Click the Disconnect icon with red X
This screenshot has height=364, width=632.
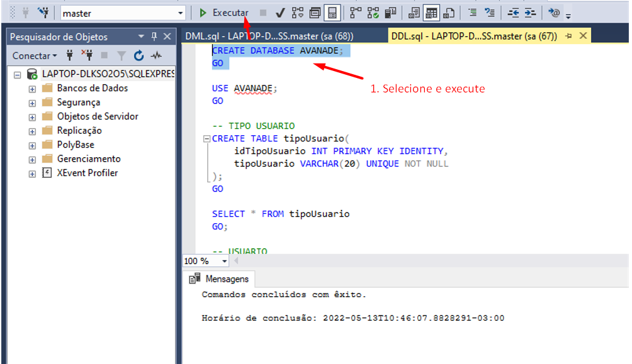tap(87, 55)
